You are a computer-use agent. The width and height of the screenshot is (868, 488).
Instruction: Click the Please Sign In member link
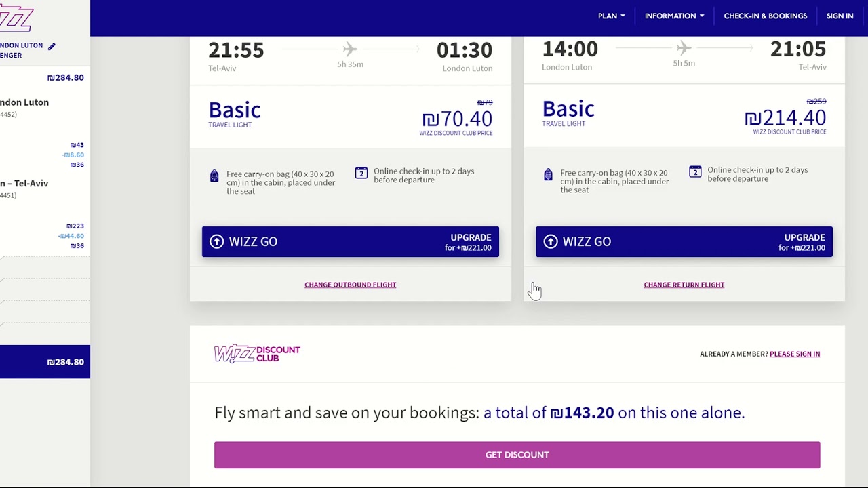point(794,354)
